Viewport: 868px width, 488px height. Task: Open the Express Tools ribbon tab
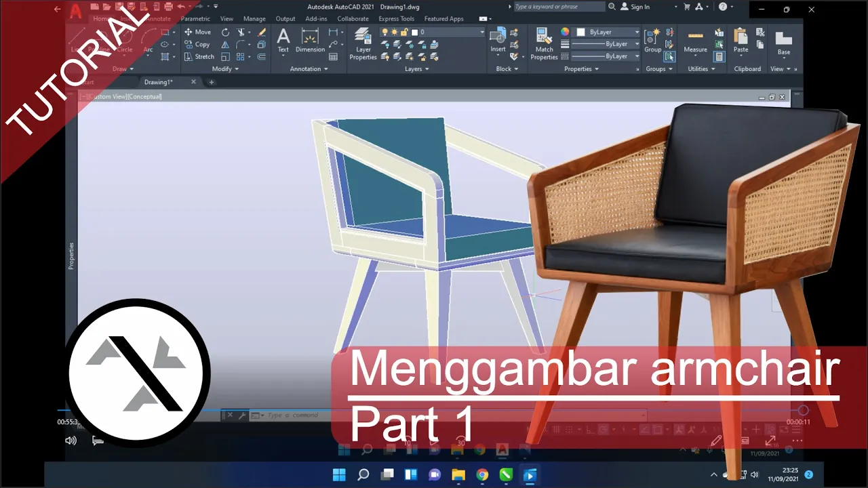[x=396, y=19]
